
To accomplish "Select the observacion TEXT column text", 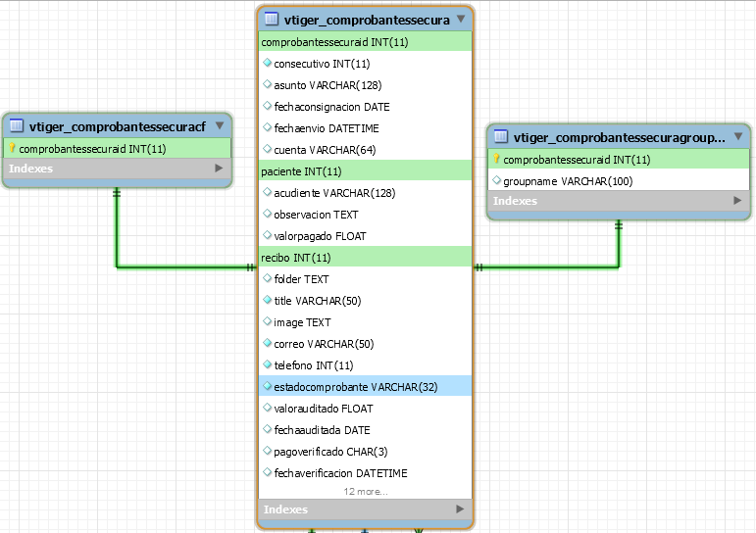I will pyautogui.click(x=316, y=215).
